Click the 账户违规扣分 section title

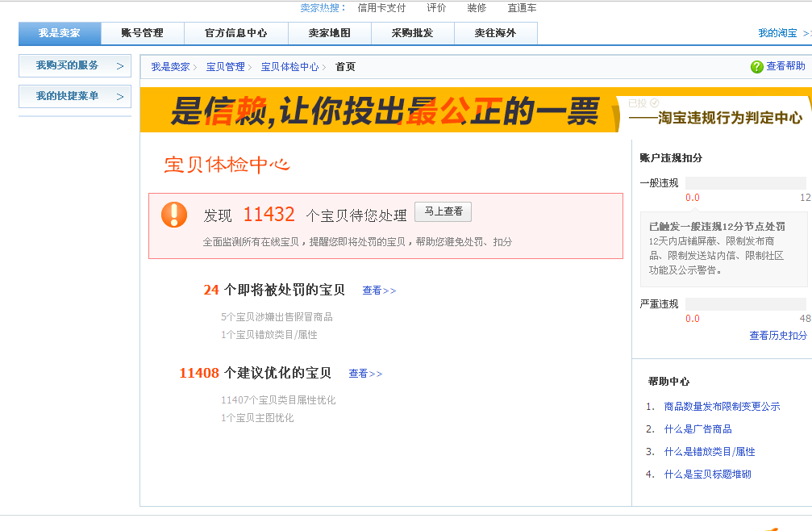pyautogui.click(x=671, y=158)
